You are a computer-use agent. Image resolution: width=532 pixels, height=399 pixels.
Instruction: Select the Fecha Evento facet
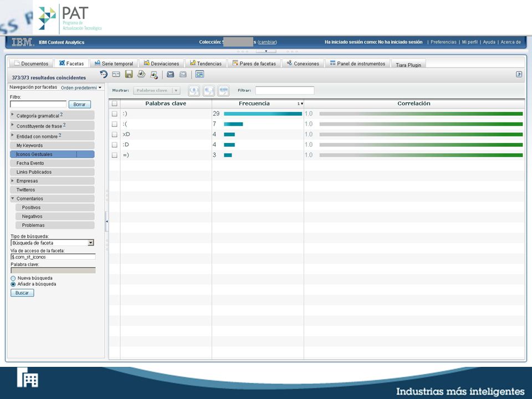(52, 163)
